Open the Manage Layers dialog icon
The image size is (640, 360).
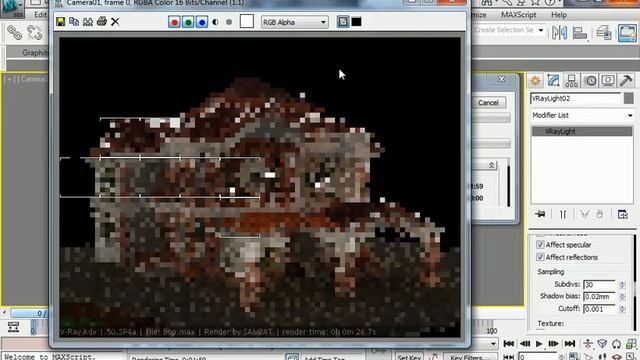click(604, 33)
